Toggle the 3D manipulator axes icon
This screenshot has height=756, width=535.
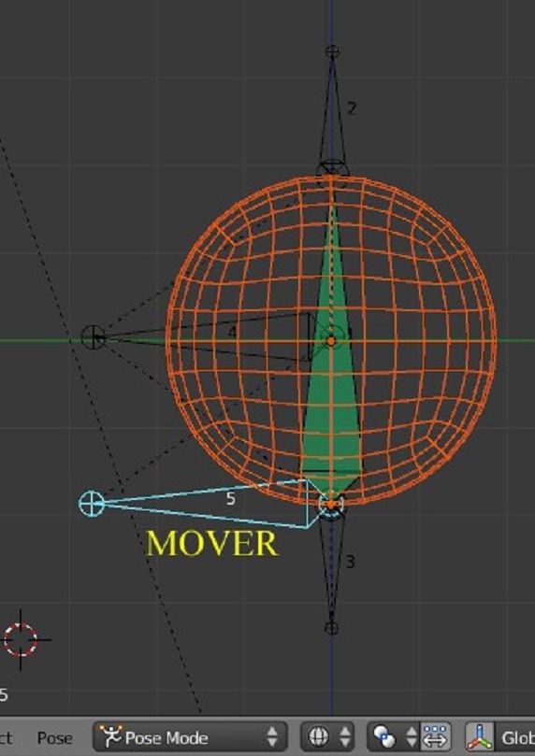tap(480, 737)
